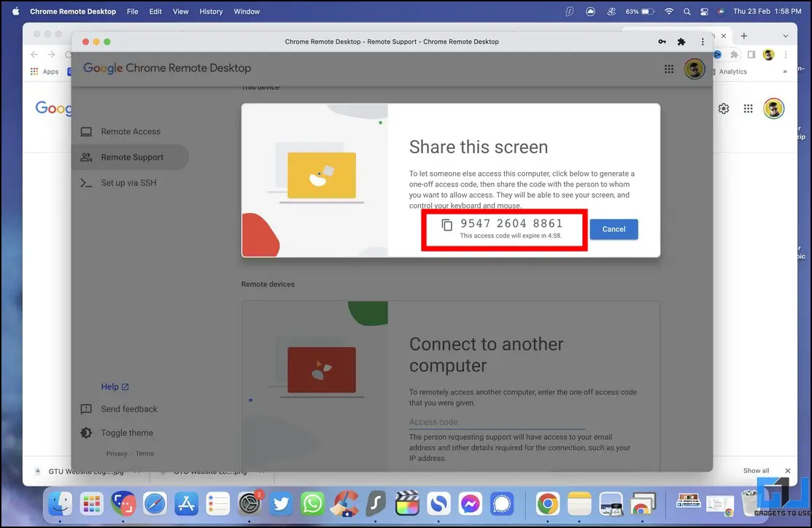Screen dimensions: 812x528
Task: Open Launchpad from the Dock
Action: coord(92,504)
